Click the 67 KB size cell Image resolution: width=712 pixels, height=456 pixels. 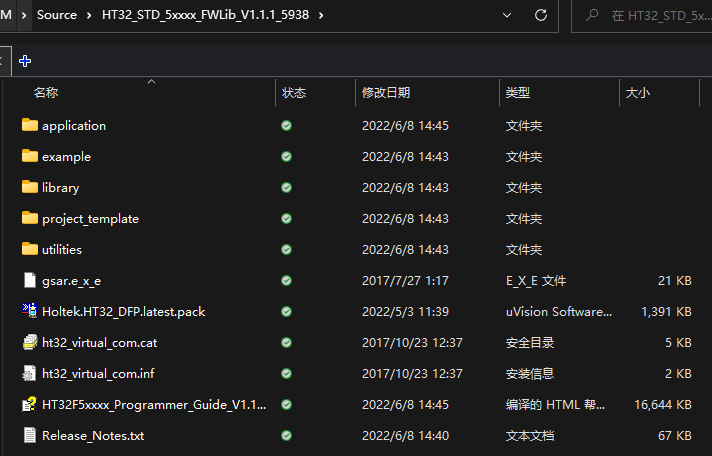click(675, 436)
